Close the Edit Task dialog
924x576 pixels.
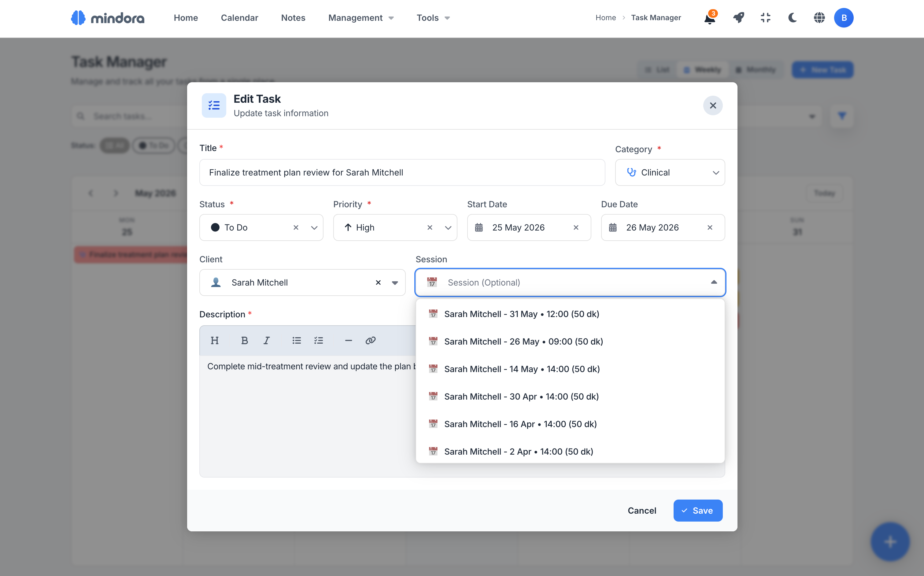(x=713, y=105)
